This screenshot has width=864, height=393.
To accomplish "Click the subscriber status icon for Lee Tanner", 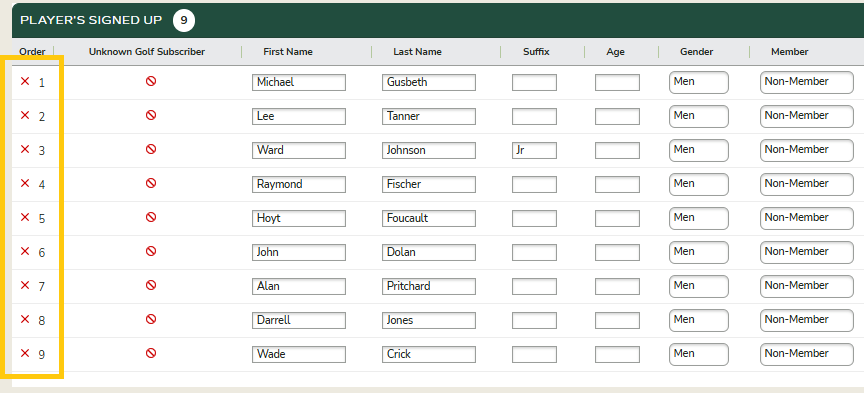I will (151, 115).
